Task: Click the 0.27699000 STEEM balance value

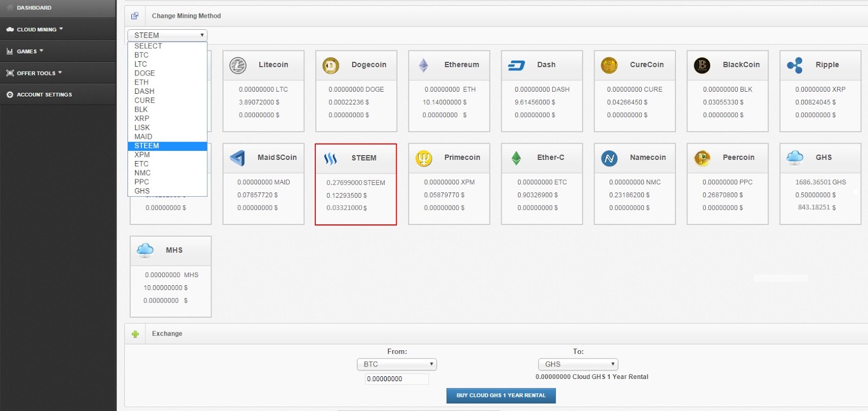Action: (356, 183)
